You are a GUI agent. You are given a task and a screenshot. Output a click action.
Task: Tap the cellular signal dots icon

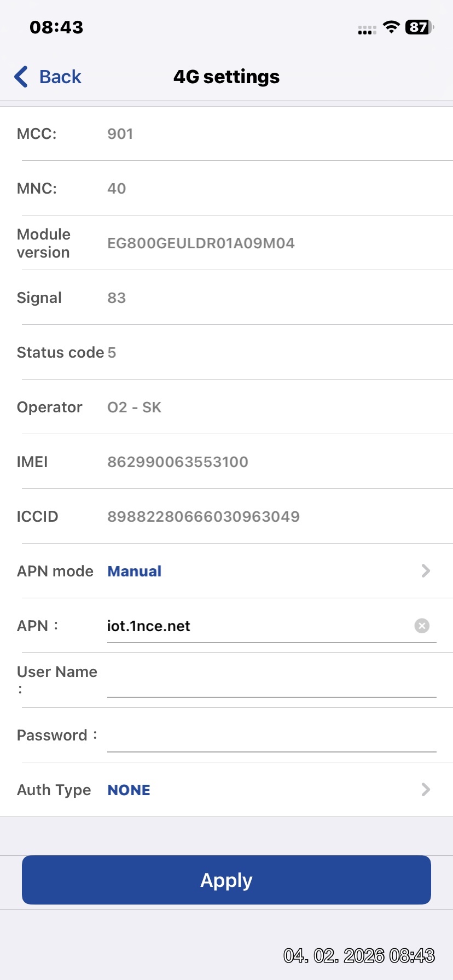tap(367, 30)
